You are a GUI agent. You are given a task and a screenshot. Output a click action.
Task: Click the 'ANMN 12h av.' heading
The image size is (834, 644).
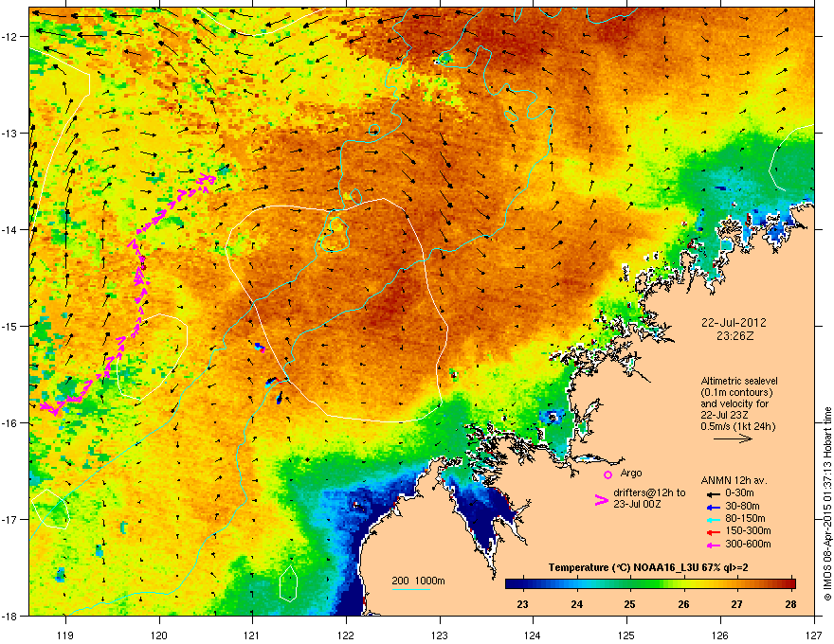point(734,480)
